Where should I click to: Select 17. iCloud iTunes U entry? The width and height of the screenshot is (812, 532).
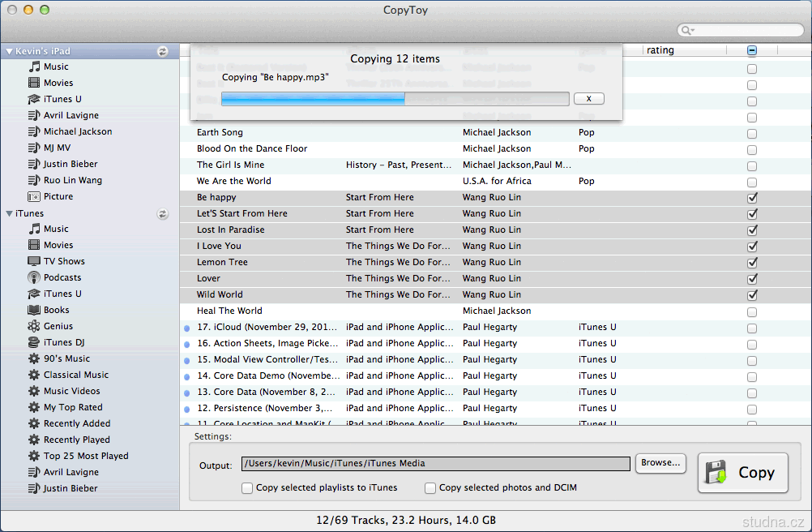point(495,327)
